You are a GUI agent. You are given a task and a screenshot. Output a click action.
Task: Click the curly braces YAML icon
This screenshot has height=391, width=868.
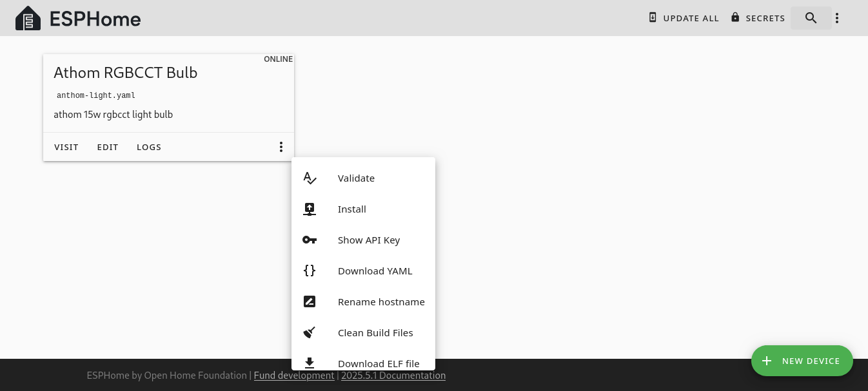pos(310,271)
